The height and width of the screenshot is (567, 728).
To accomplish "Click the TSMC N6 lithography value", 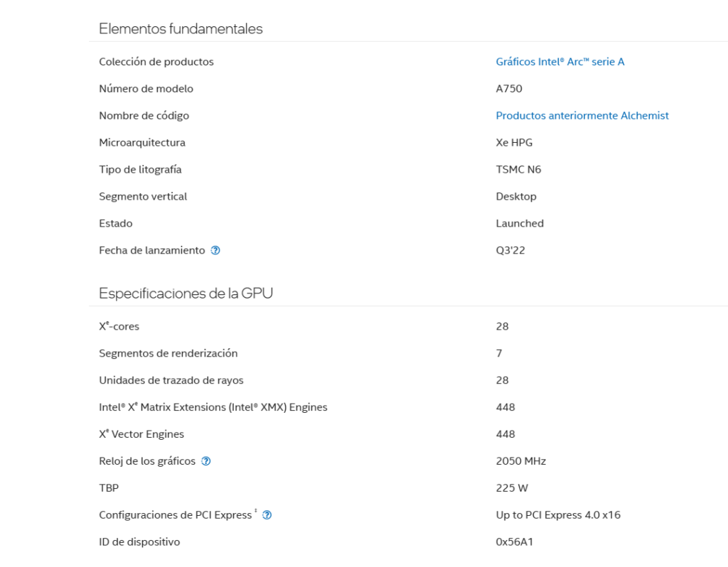I will [x=518, y=169].
